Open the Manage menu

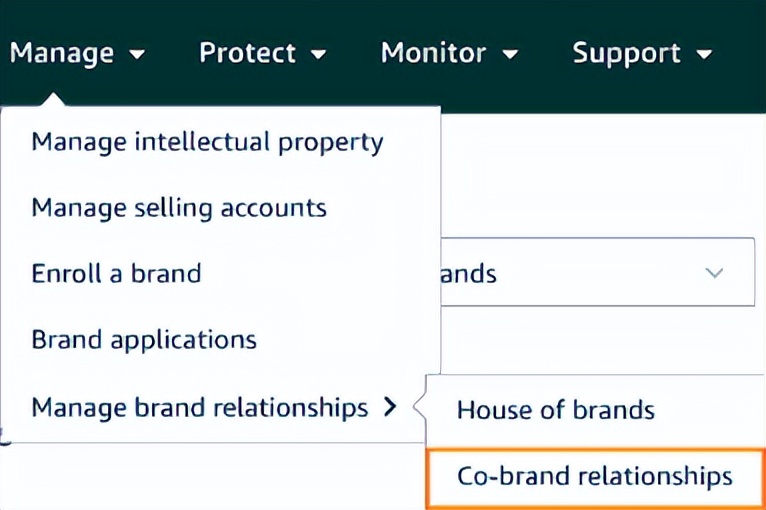[x=62, y=53]
